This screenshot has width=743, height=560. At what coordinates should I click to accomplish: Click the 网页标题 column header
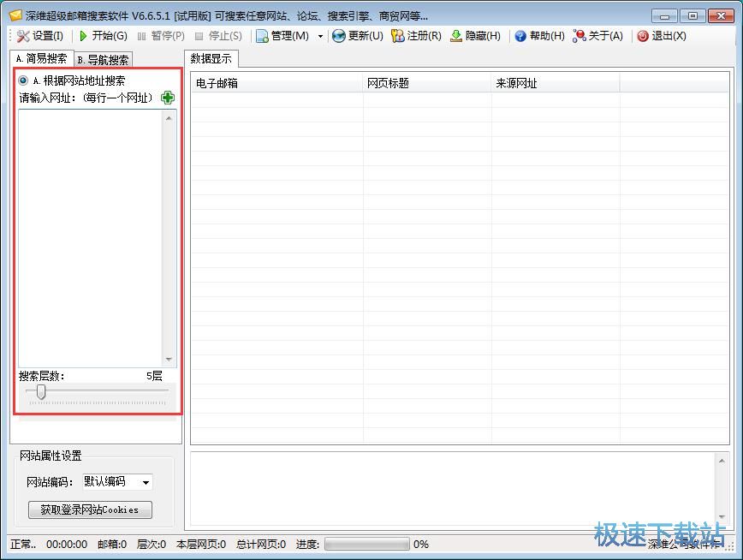(x=427, y=83)
